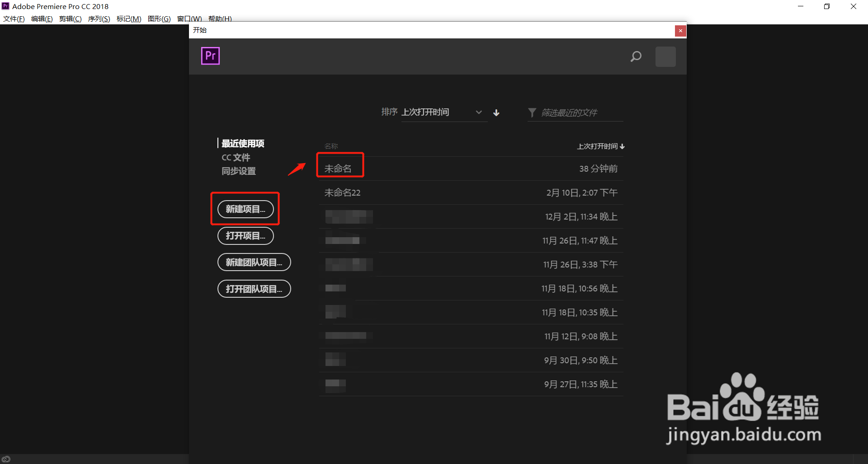868x464 pixels.
Task: Open the 文件(F) menu
Action: [x=14, y=19]
